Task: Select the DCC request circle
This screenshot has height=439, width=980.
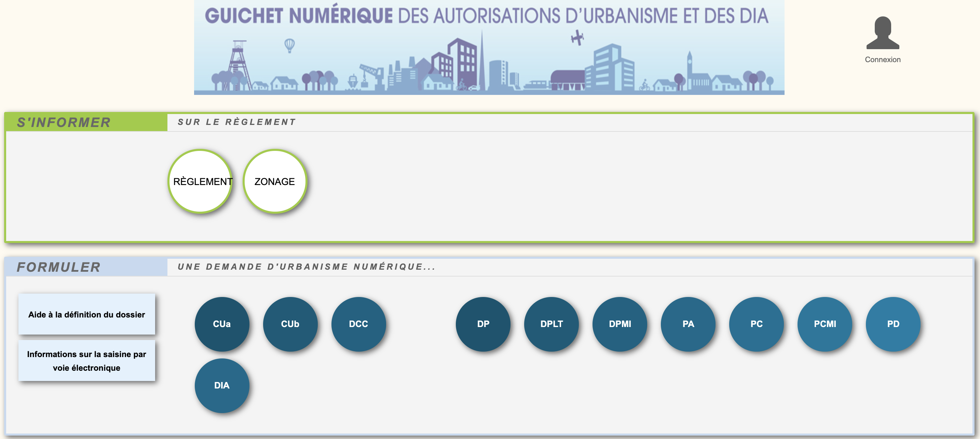Action: [x=358, y=324]
